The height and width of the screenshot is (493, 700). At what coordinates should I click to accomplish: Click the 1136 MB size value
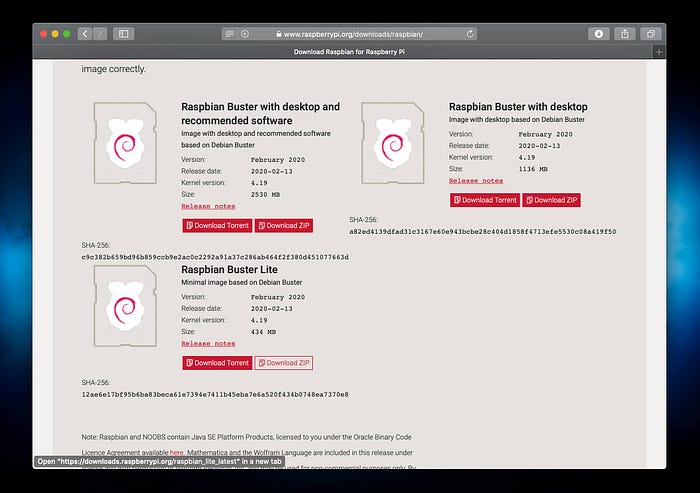(533, 169)
